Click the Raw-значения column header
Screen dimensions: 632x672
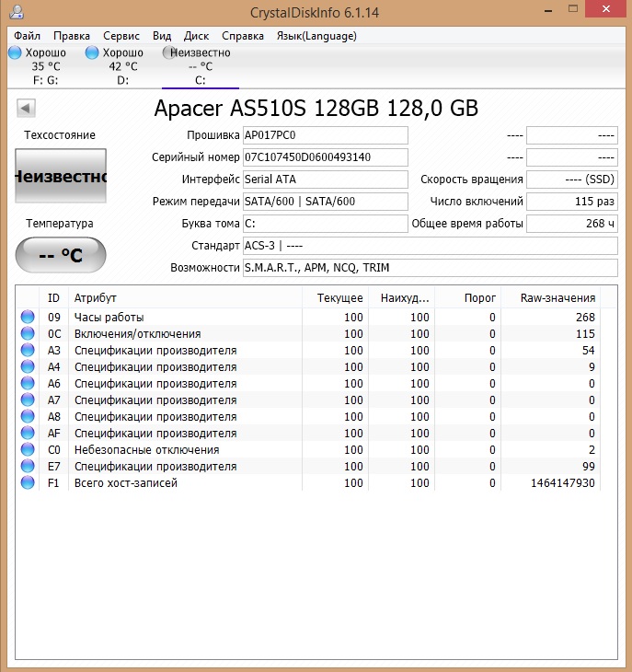551,298
